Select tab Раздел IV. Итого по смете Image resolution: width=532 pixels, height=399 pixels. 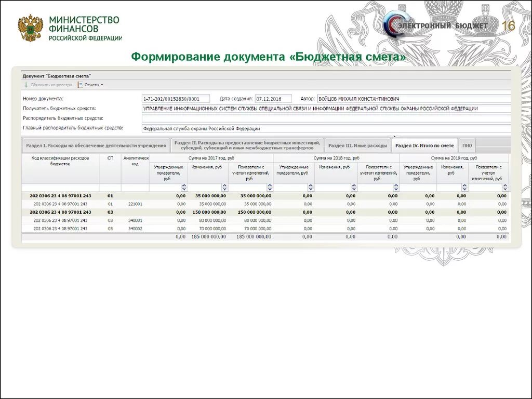(424, 145)
